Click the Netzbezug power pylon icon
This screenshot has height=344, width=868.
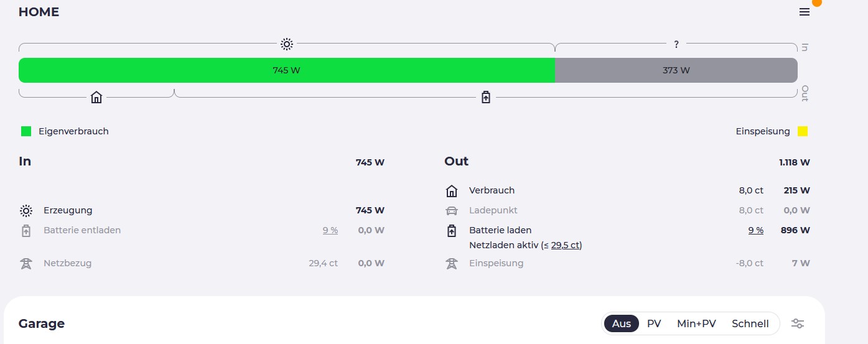26,264
